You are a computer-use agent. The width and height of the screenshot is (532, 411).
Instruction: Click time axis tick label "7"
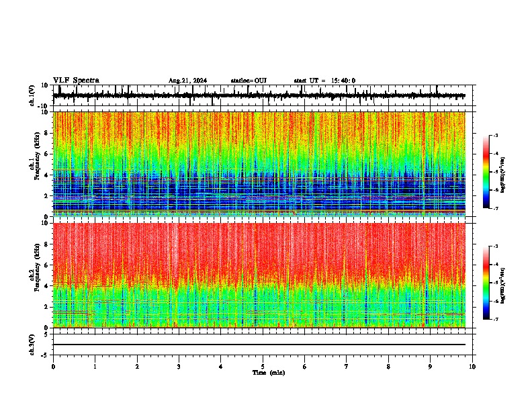point(347,367)
